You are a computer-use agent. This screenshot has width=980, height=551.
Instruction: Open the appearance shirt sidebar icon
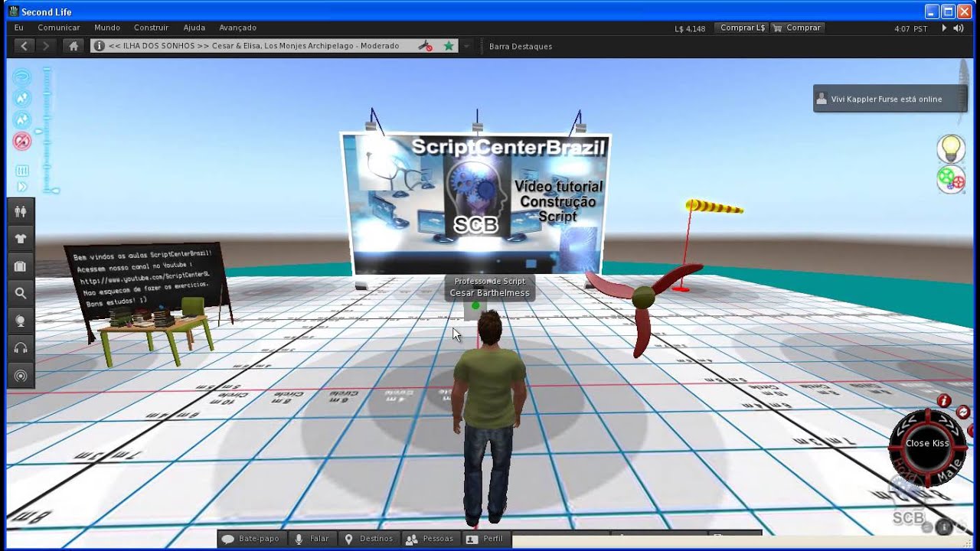(x=21, y=238)
